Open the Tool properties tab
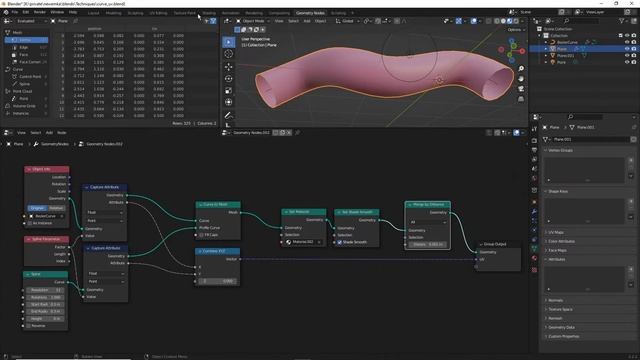 pyautogui.click(x=534, y=129)
